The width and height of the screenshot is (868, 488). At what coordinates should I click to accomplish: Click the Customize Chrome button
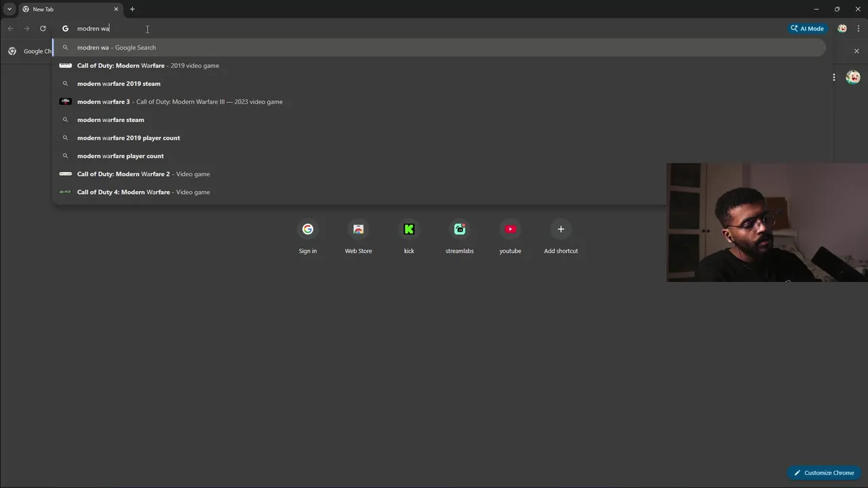click(824, 472)
